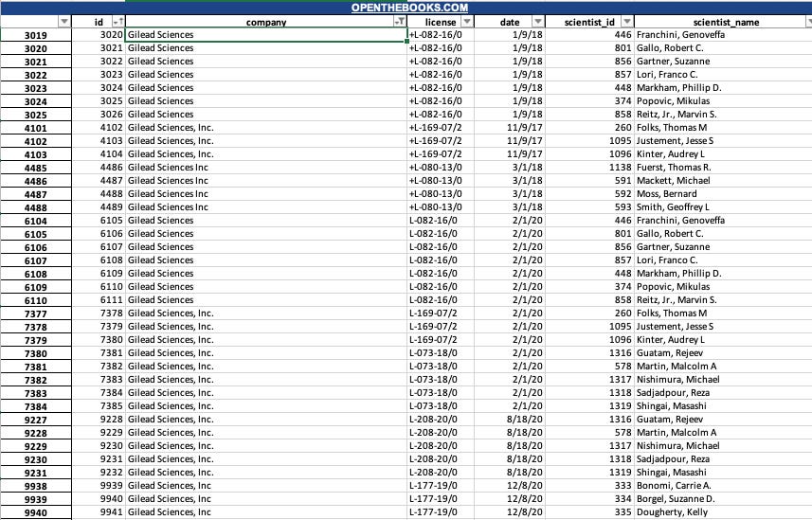
Task: Select row header 6104
Action: coord(36,221)
